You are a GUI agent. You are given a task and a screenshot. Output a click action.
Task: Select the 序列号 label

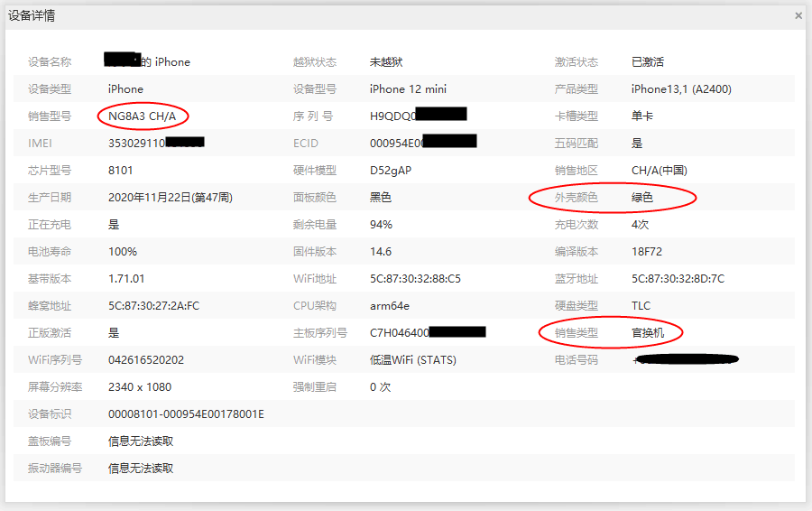pos(313,116)
